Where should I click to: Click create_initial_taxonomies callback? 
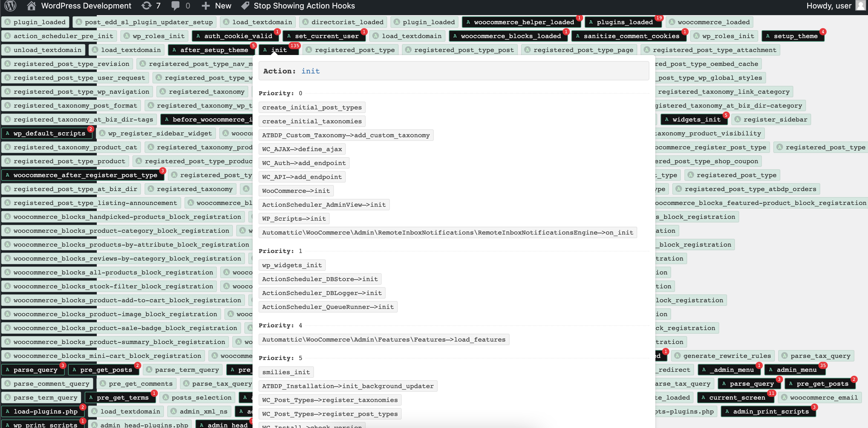[x=312, y=121]
